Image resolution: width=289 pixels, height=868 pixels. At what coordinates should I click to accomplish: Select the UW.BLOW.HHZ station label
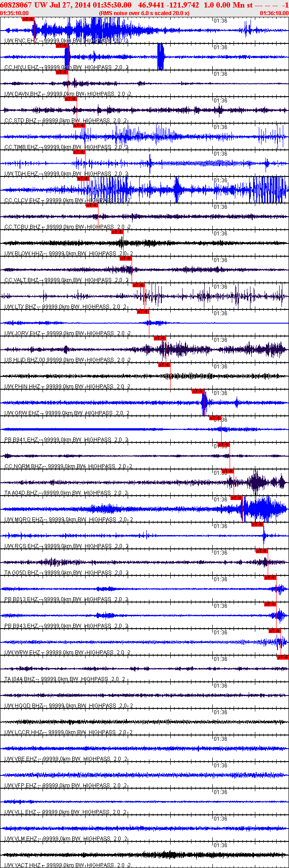tap(24, 253)
